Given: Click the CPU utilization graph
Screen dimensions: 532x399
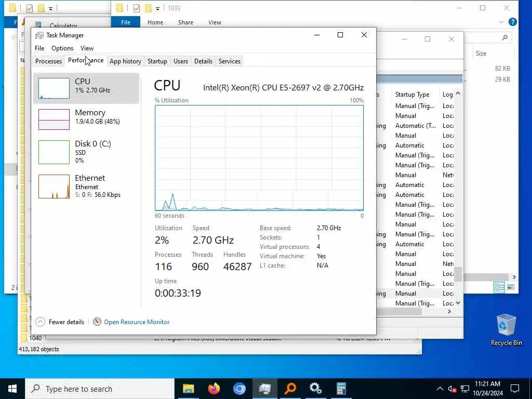Looking at the screenshot, I should (x=259, y=158).
